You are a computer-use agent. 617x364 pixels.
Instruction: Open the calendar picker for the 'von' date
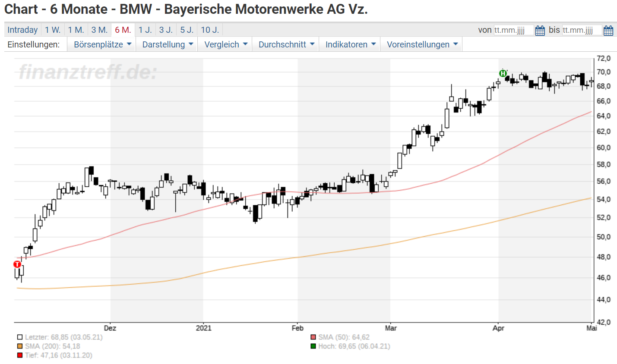click(540, 30)
